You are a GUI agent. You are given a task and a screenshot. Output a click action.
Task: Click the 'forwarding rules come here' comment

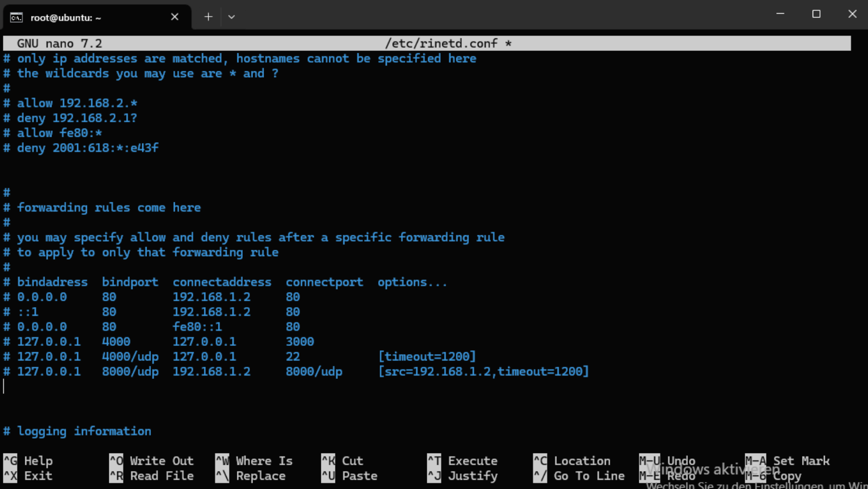coord(109,208)
